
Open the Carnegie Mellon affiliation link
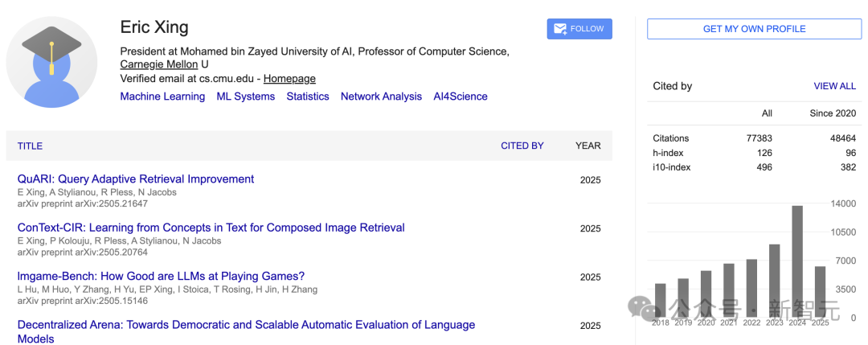[x=158, y=64]
